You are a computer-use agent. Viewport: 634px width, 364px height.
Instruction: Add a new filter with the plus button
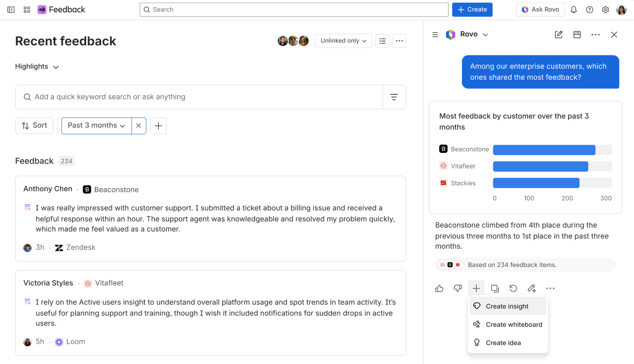click(158, 125)
